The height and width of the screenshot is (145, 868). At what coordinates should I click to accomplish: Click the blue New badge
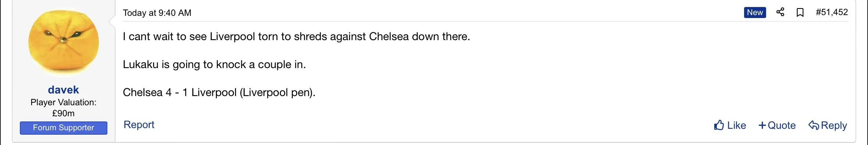[x=755, y=13]
